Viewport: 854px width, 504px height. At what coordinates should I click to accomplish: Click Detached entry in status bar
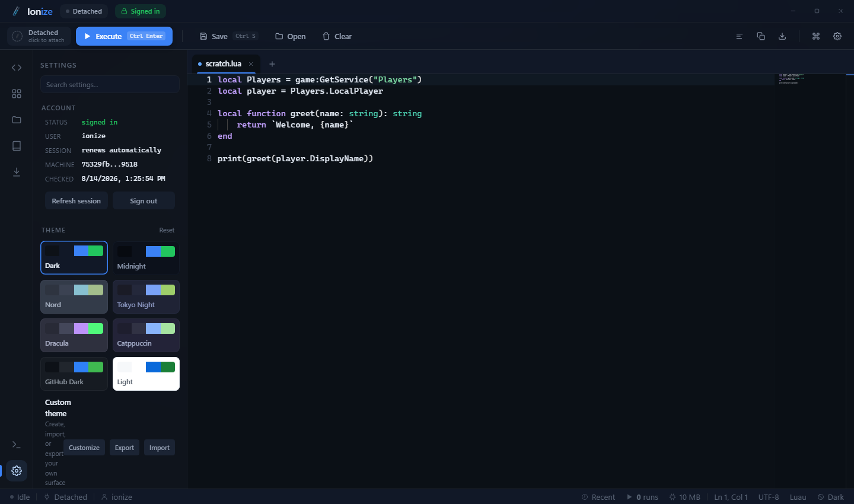click(66, 497)
